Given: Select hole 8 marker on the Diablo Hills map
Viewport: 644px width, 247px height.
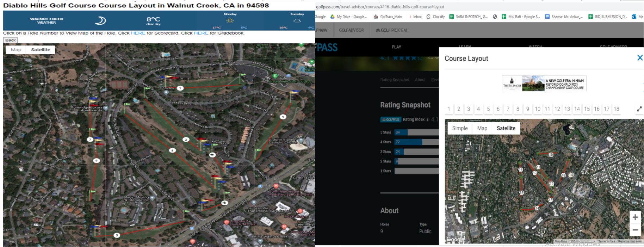Looking at the screenshot, I should tap(172, 150).
